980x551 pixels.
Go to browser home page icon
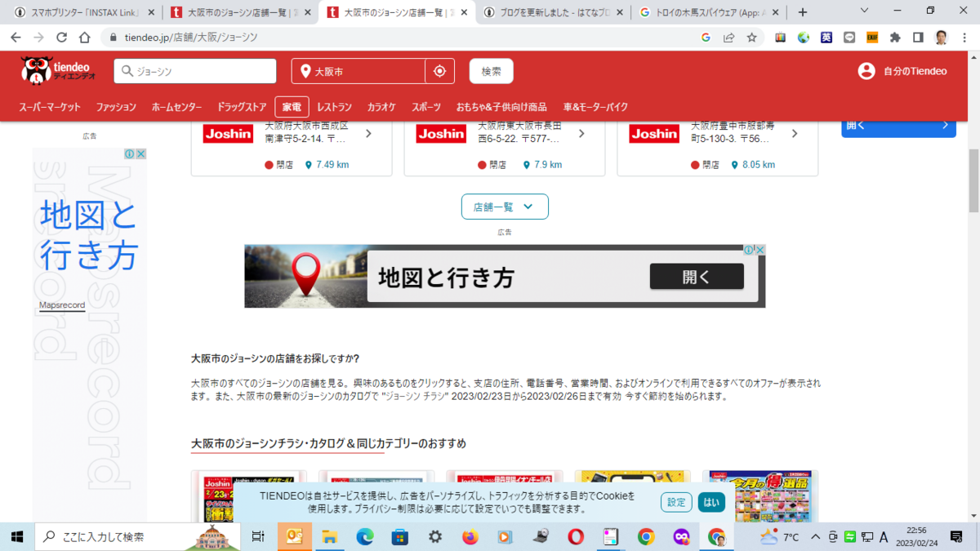(x=84, y=38)
